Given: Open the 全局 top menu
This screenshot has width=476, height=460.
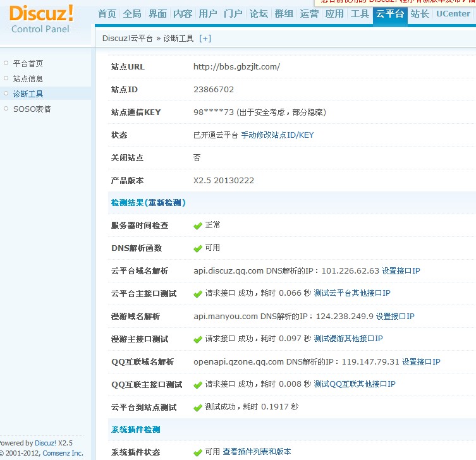Looking at the screenshot, I should tap(132, 14).
